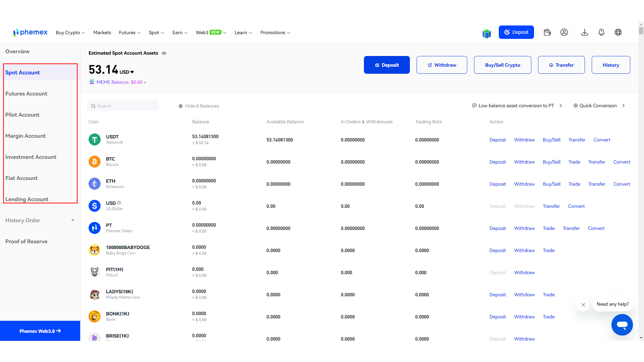Expand the Futures menu

click(130, 33)
